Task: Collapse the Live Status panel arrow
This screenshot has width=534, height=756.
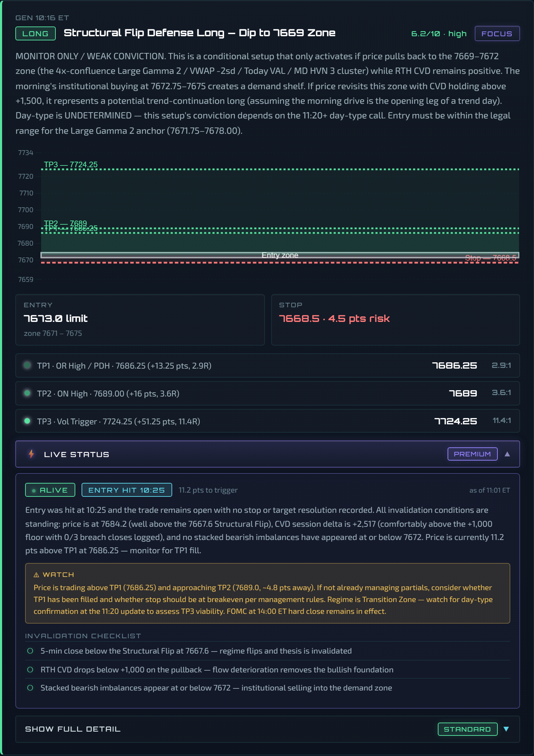Action: click(x=507, y=454)
